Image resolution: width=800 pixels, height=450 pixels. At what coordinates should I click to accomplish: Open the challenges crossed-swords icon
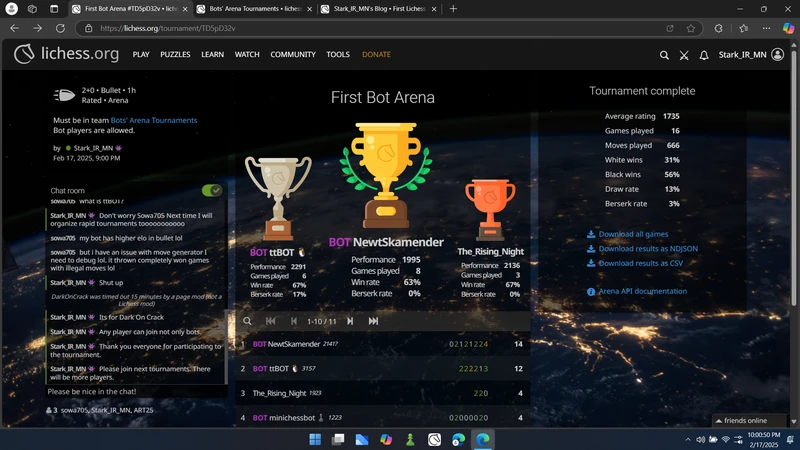pos(684,55)
